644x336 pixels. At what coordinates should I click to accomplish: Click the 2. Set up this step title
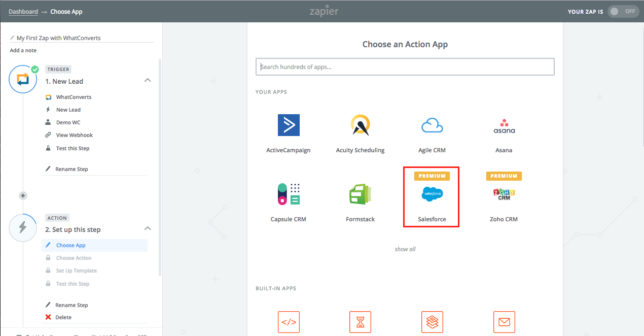pos(73,229)
